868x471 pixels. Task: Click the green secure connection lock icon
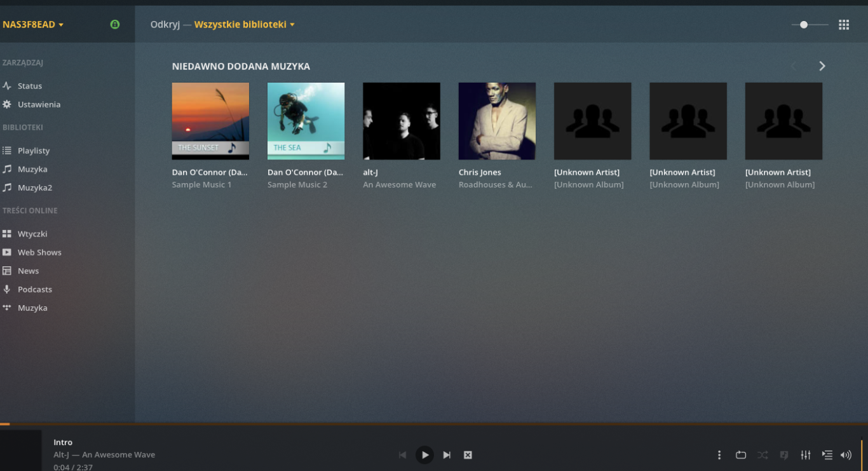115,24
